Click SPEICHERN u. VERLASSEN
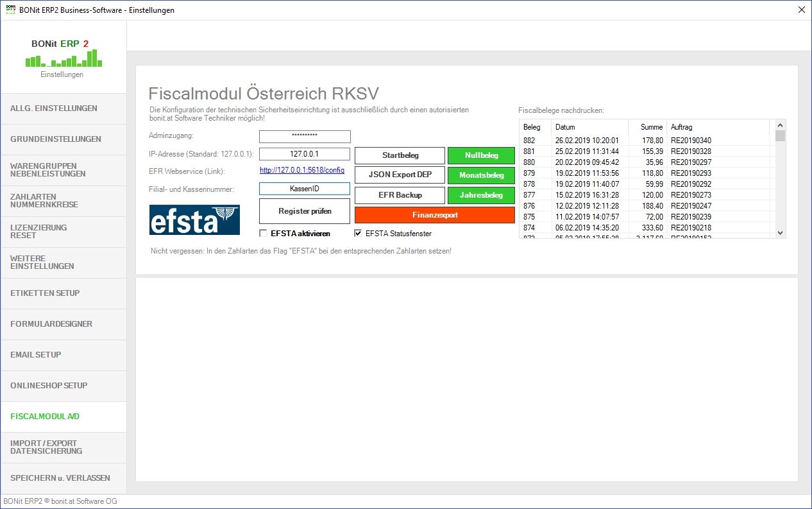The height and width of the screenshot is (509, 812). [63, 478]
